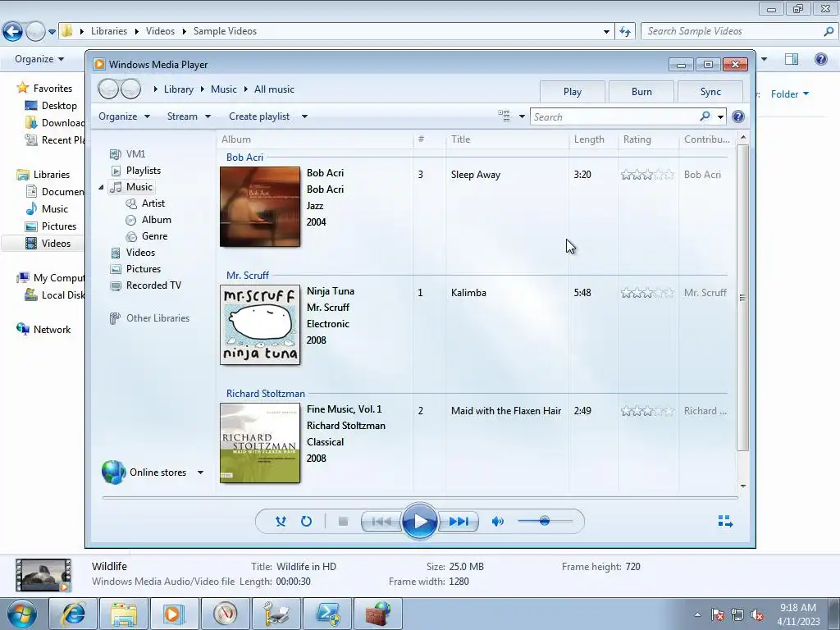This screenshot has width=840, height=630.
Task: Click the large Play button
Action: (x=419, y=521)
